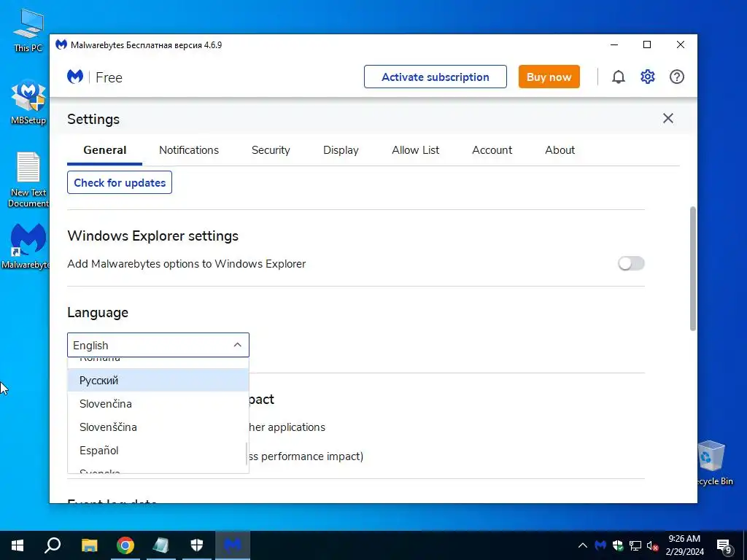The height and width of the screenshot is (560, 747).
Task: Click the settings page vertical scrollbar
Action: click(693, 268)
